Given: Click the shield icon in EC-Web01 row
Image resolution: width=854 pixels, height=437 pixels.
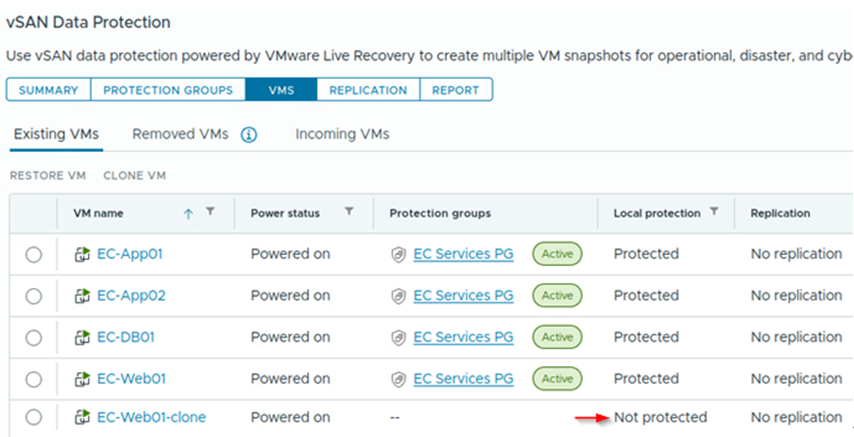Looking at the screenshot, I should tap(398, 379).
